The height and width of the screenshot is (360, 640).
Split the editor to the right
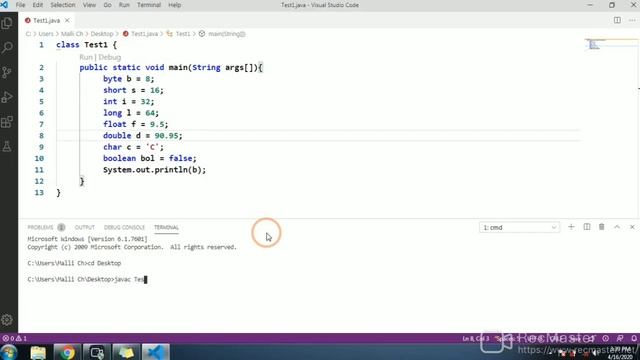[617, 20]
